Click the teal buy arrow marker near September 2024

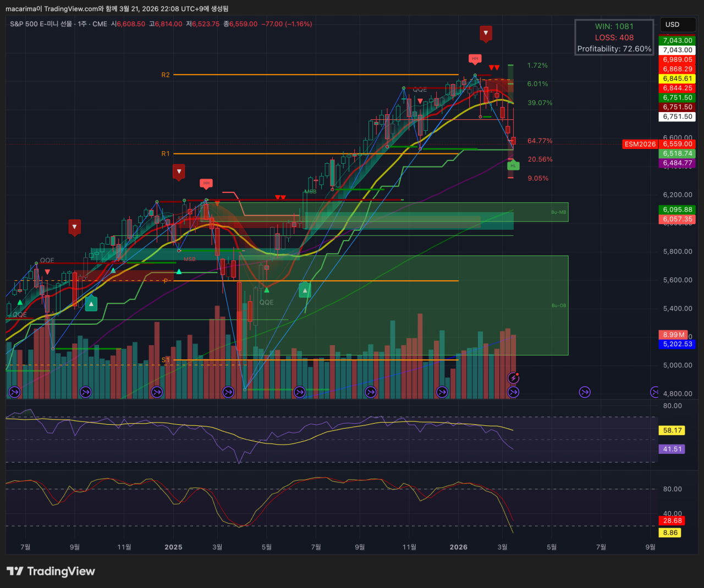click(x=91, y=303)
